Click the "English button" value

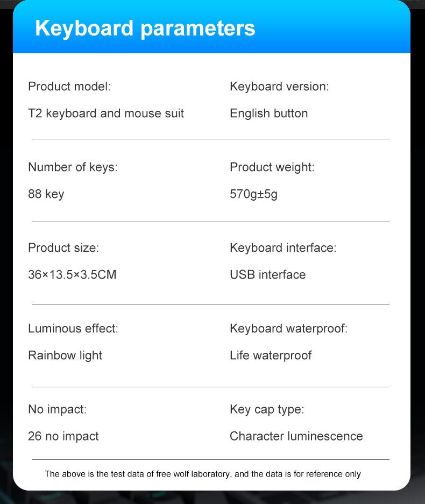268,113
